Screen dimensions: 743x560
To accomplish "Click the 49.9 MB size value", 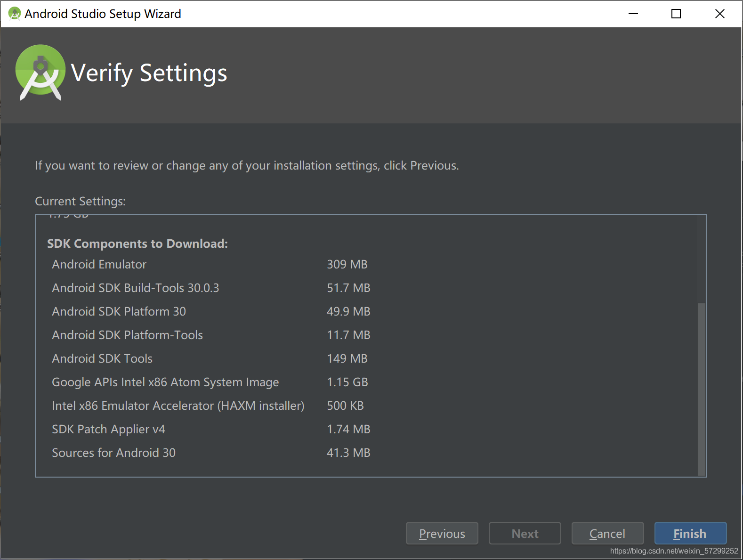I will pos(348,311).
